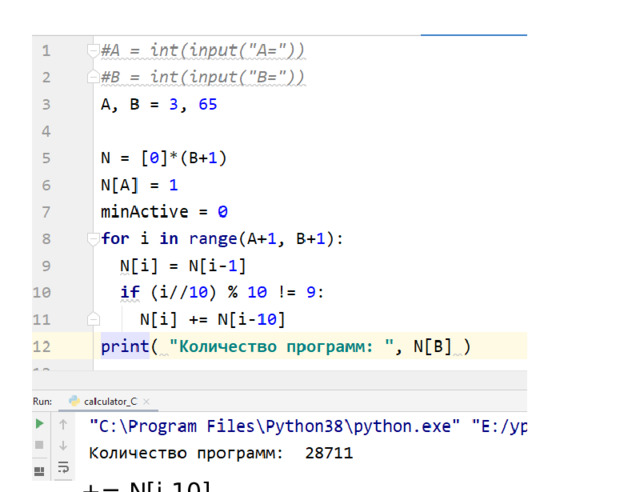Click N[i-10] on line 11
640x492 pixels.
[x=251, y=319]
